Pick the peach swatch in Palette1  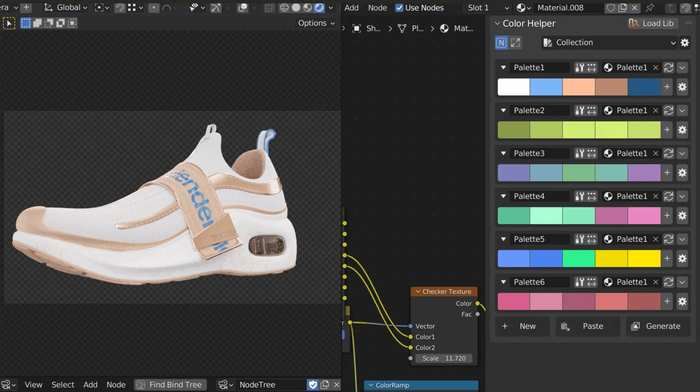point(579,87)
